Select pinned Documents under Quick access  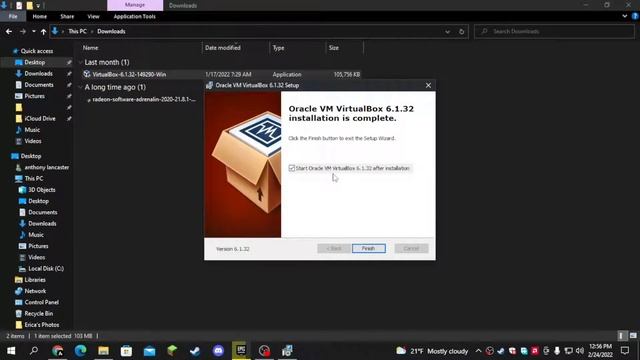[x=39, y=85]
